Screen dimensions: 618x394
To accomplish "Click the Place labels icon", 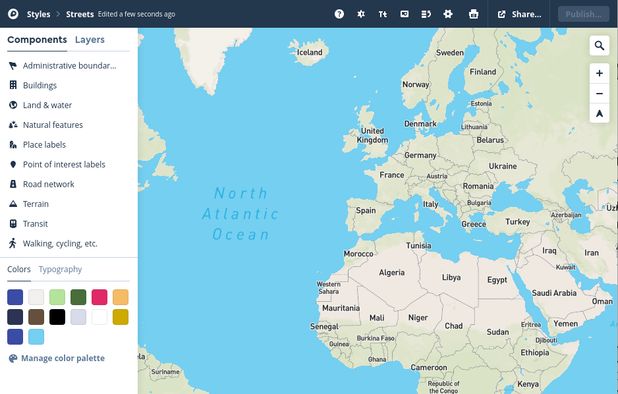I will [13, 145].
